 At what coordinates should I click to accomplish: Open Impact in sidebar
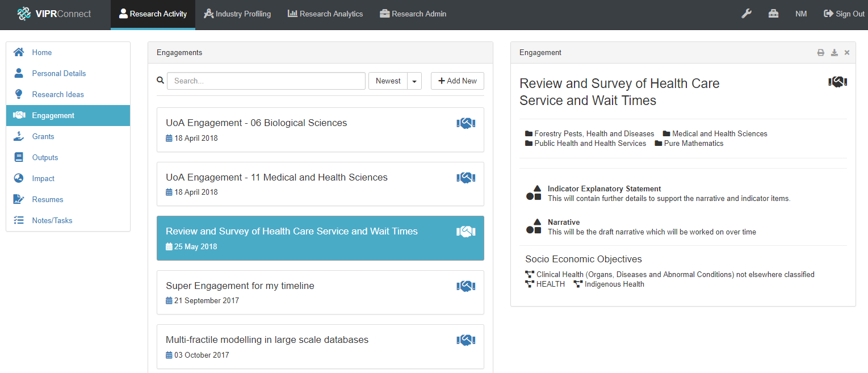[68, 178]
